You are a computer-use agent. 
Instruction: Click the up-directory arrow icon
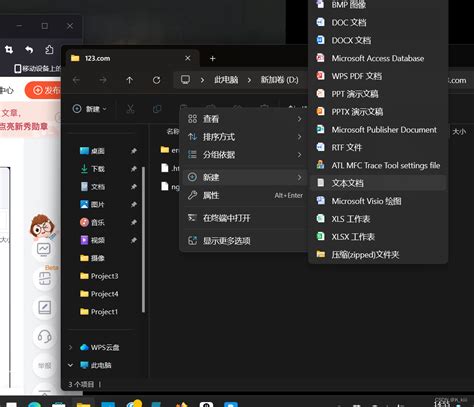[130, 80]
